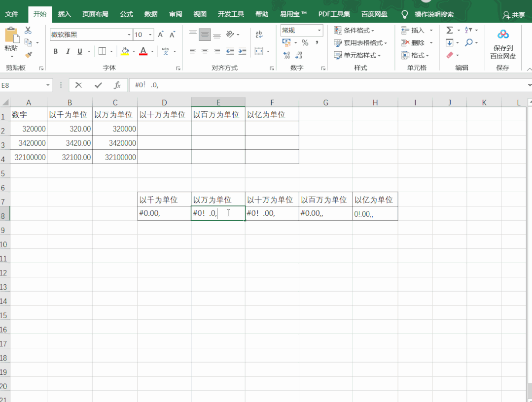Toggle align text right
Screen dimensions: 532x402
pos(217,51)
